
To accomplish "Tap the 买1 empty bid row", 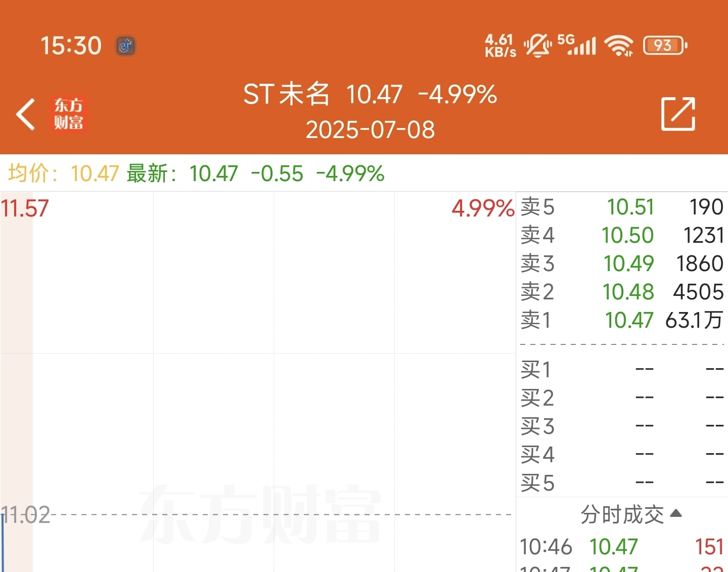I will tap(622, 370).
